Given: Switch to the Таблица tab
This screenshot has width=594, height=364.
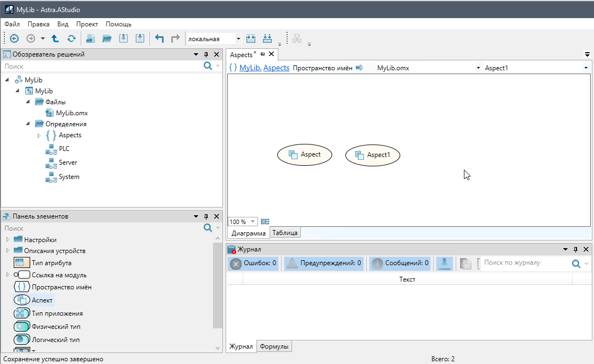Looking at the screenshot, I should (285, 233).
